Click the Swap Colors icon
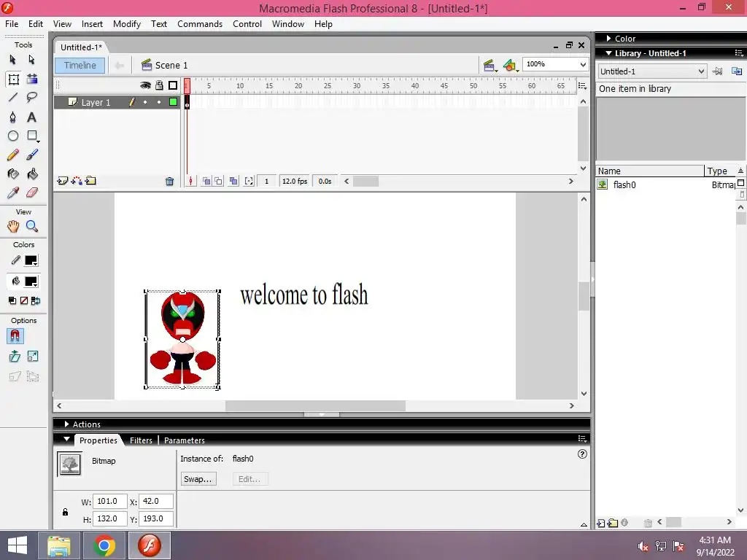 click(36, 301)
